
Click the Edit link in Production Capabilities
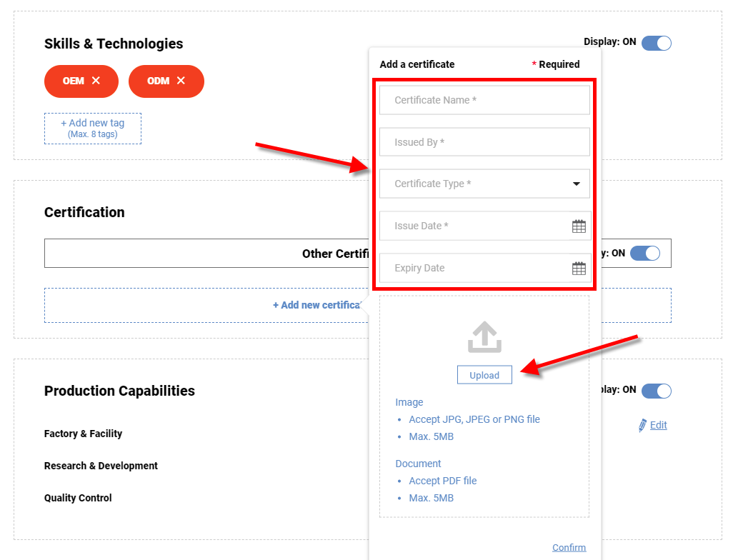click(659, 425)
